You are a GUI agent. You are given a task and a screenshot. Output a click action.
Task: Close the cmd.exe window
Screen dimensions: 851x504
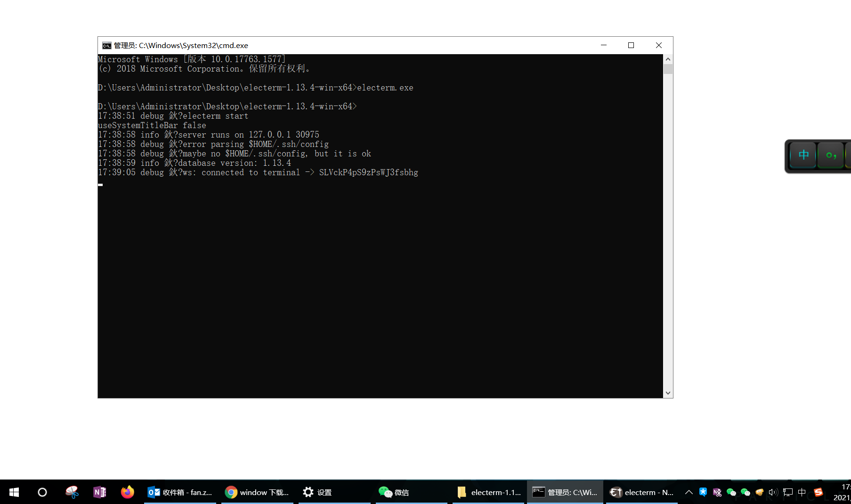[659, 45]
